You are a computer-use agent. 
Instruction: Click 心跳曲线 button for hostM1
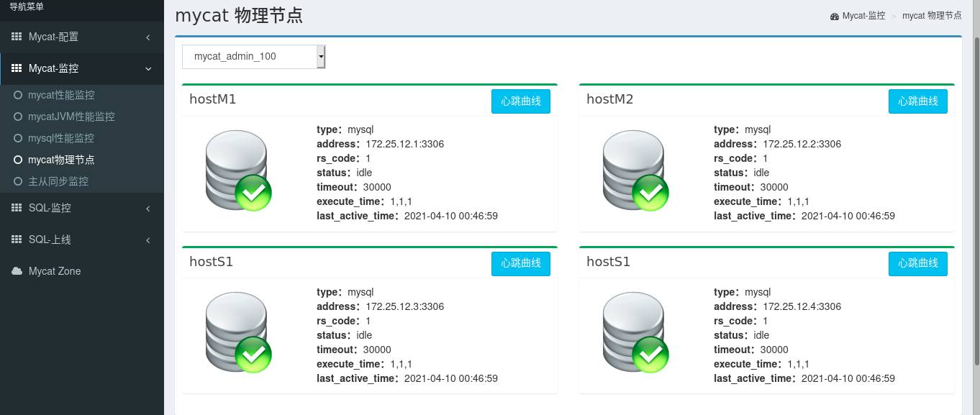(521, 101)
